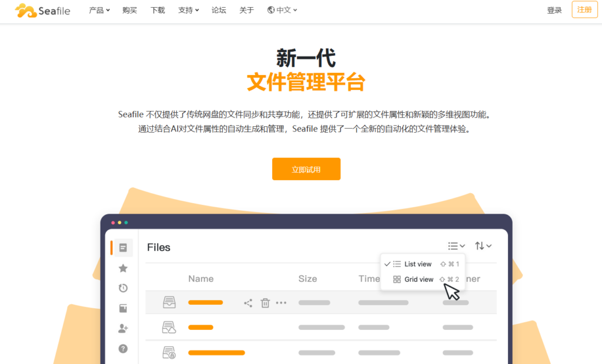Click the 新一代 headline text

(x=306, y=58)
